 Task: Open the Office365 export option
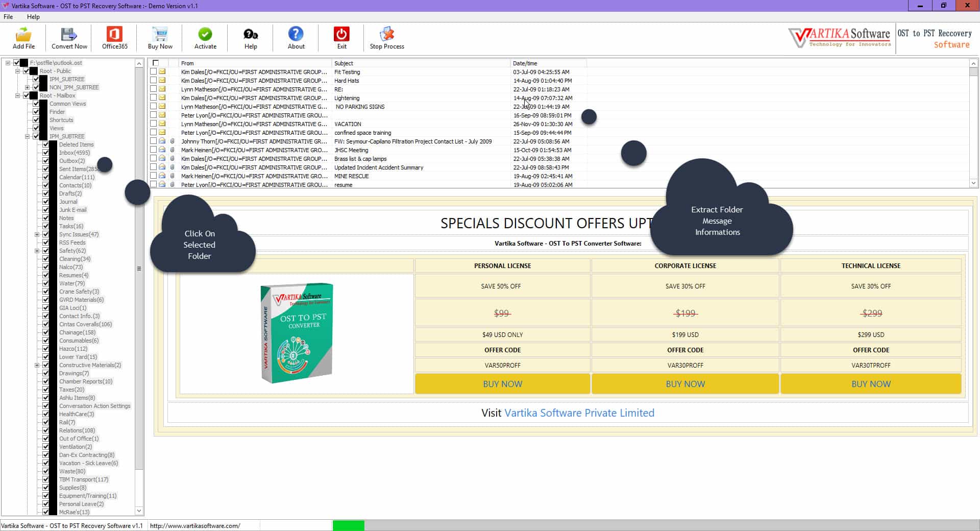tap(114, 38)
